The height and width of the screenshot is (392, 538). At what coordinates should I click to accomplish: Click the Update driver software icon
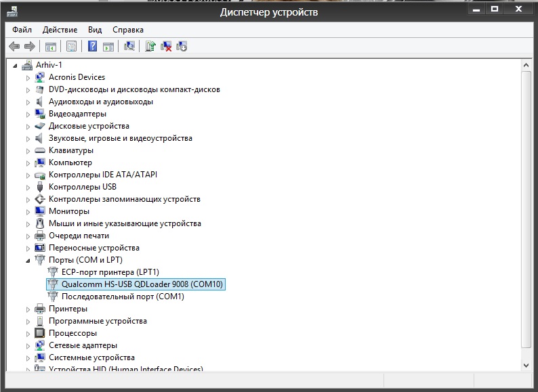[x=150, y=46]
